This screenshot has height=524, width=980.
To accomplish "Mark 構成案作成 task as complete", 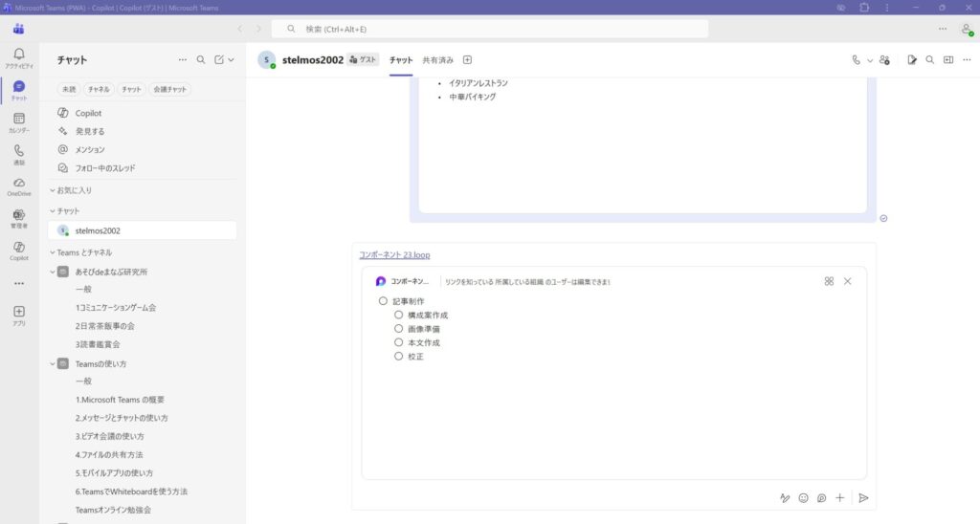I will coord(399,315).
